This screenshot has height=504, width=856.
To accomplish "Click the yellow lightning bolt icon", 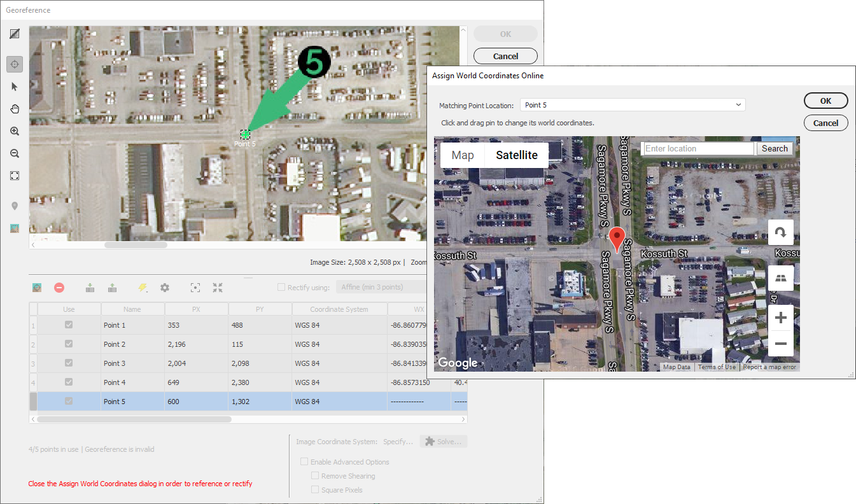I will [143, 288].
